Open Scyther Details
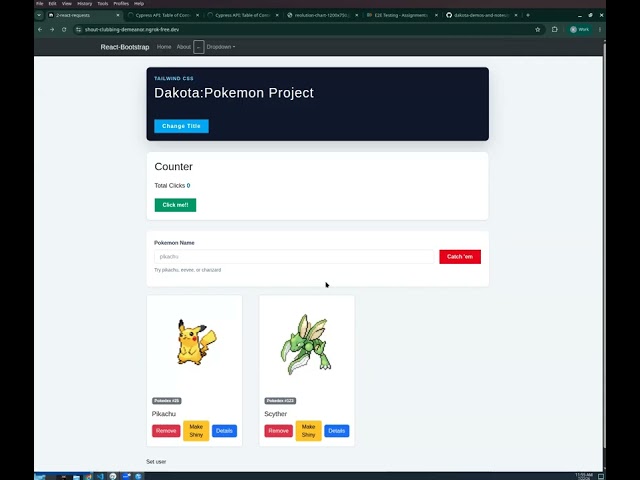The width and height of the screenshot is (640, 480). coord(336,431)
